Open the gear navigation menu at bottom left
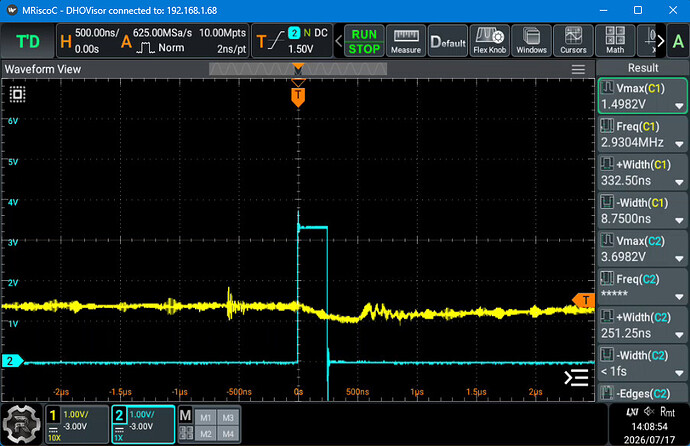The image size is (690, 446). pos(22,424)
